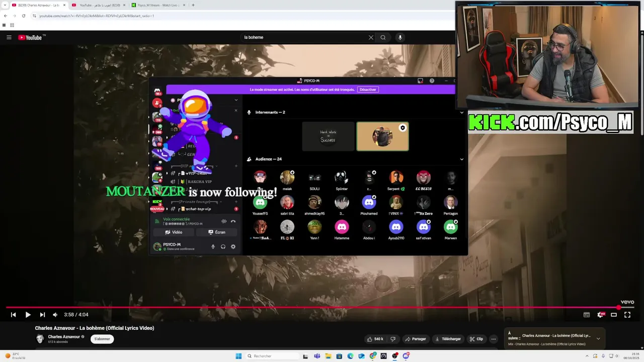The image size is (644, 362).
Task: Clear the 'la boheme' search text
Action: (371, 37)
